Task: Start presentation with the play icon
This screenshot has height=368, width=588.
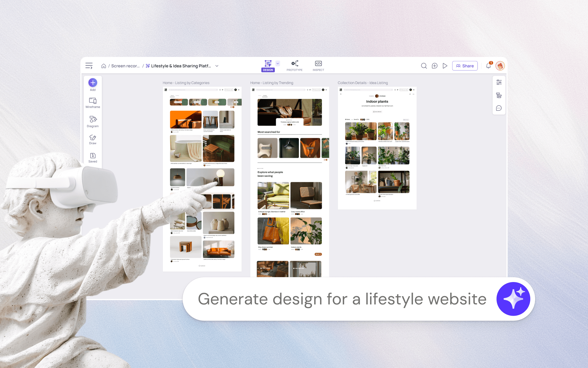Action: [x=445, y=66]
